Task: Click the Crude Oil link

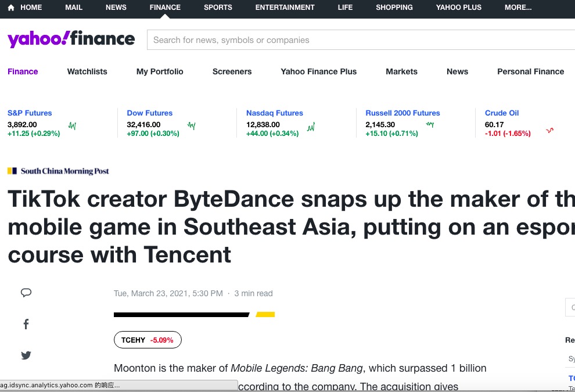Action: pos(502,113)
